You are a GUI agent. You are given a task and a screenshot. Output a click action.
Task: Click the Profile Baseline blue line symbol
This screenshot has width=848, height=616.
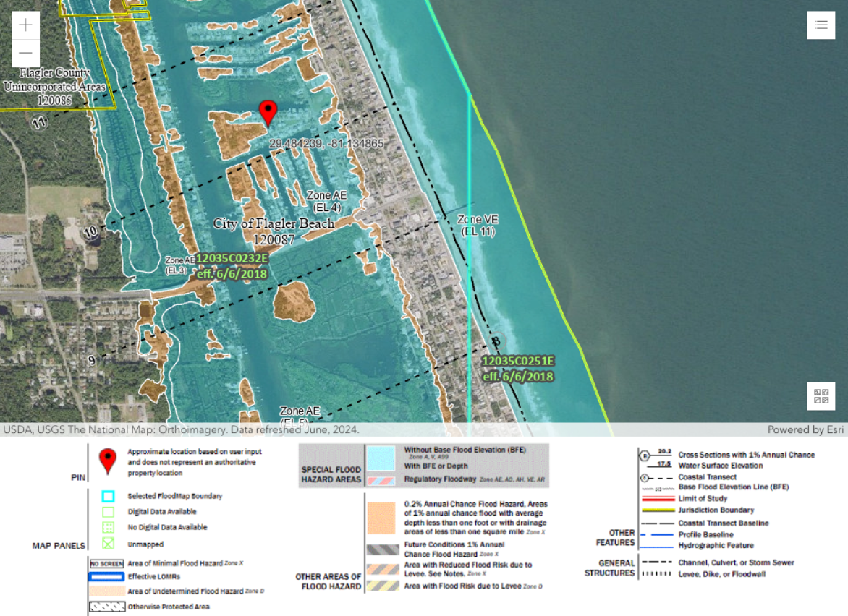(x=657, y=534)
